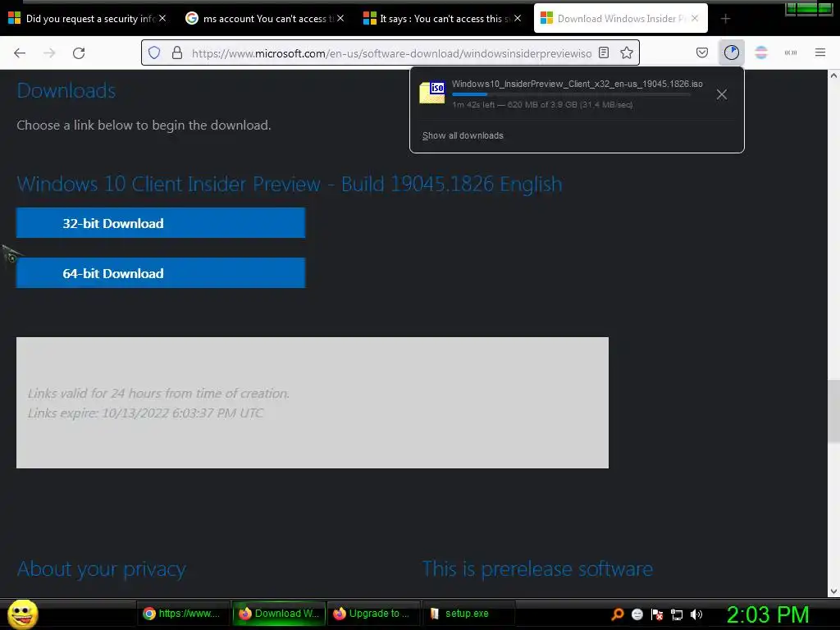Click 'This is prerelease software' heading
This screenshot has height=630, width=840.
[x=537, y=569]
